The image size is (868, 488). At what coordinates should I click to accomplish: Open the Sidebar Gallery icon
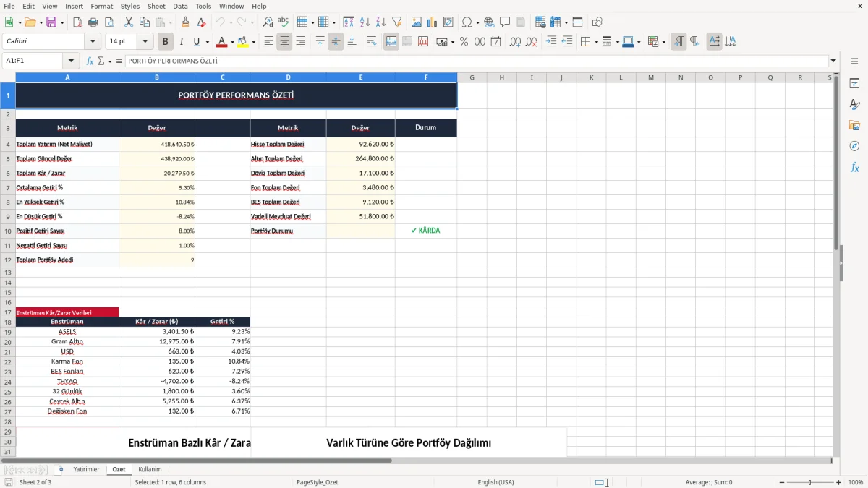click(854, 125)
